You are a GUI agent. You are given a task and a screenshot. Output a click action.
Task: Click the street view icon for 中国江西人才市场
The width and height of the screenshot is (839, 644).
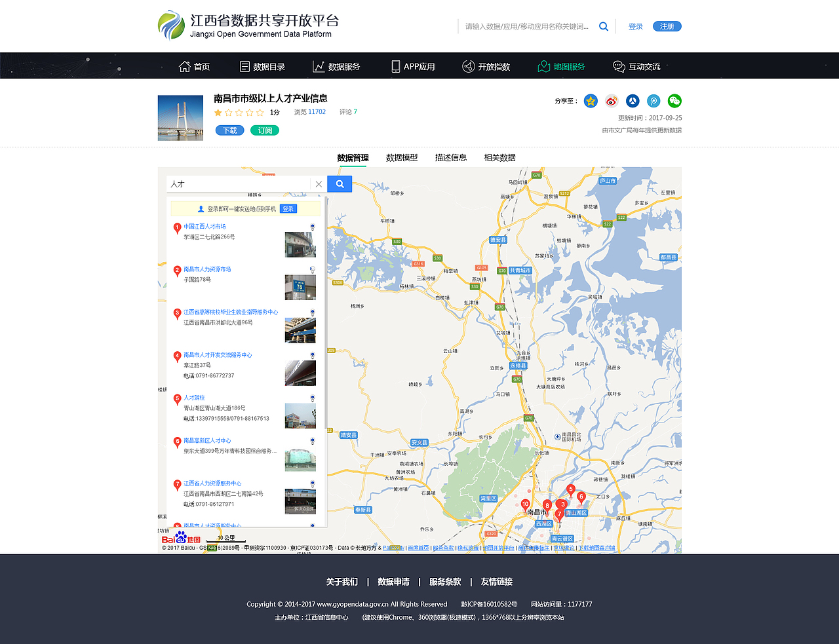[x=313, y=227]
